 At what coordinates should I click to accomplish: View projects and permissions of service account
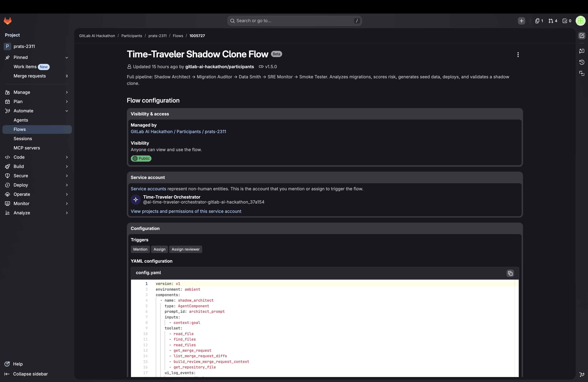tap(186, 211)
